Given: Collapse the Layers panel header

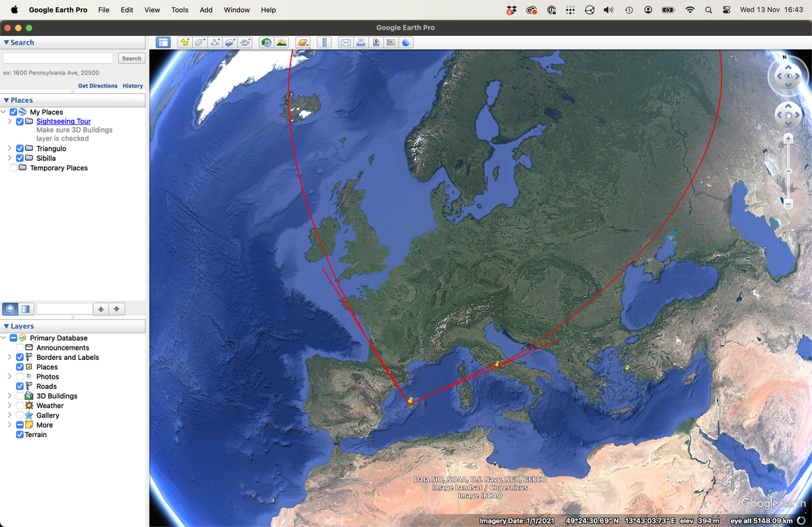Looking at the screenshot, I should [x=72, y=326].
